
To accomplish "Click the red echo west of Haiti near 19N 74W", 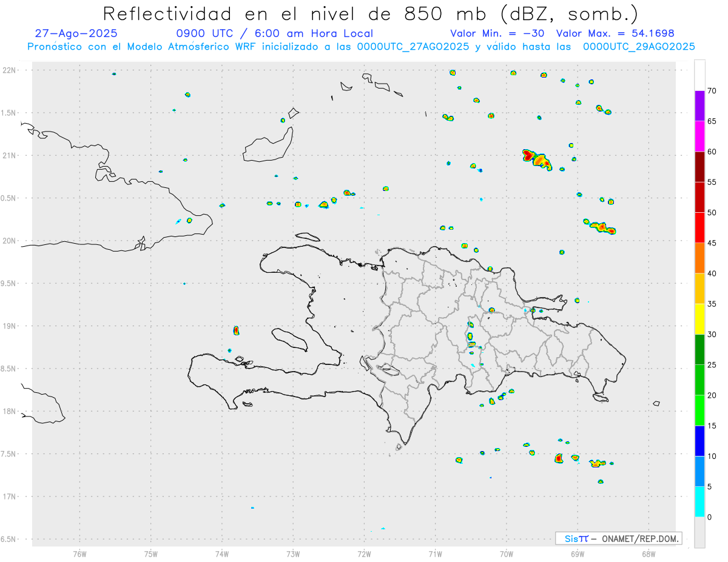I will pyautogui.click(x=236, y=330).
